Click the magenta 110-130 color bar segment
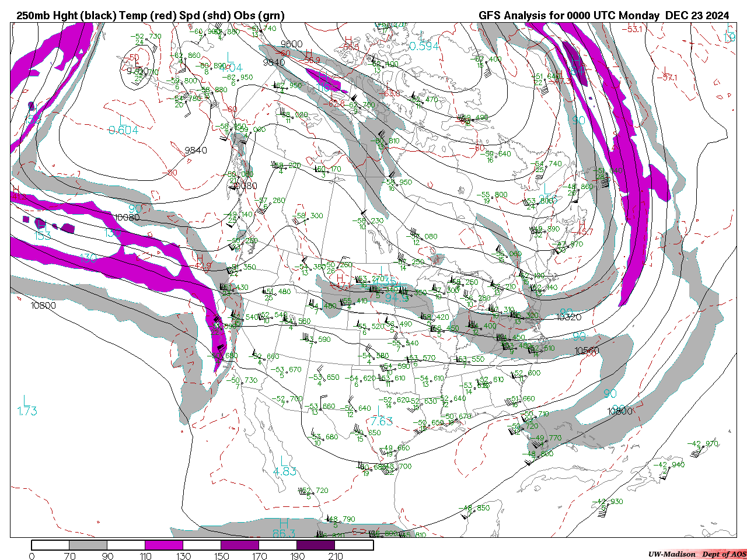This screenshot has height=560, width=747. click(x=164, y=545)
